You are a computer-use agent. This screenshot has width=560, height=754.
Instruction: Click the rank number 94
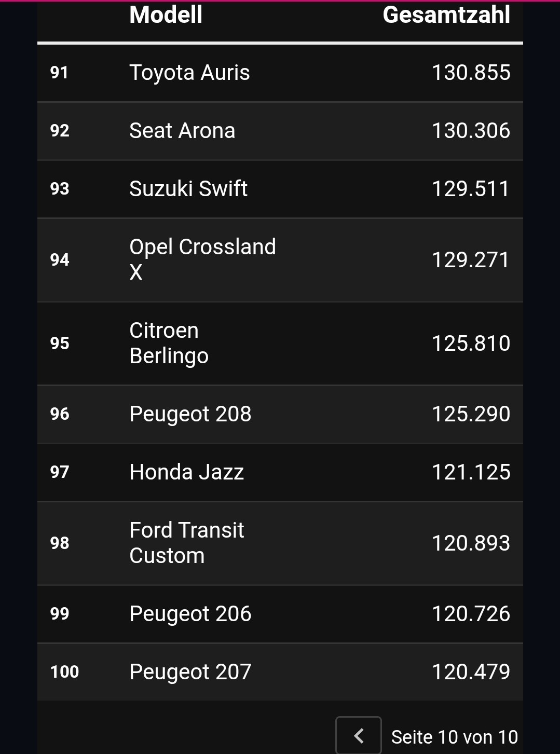(x=60, y=259)
